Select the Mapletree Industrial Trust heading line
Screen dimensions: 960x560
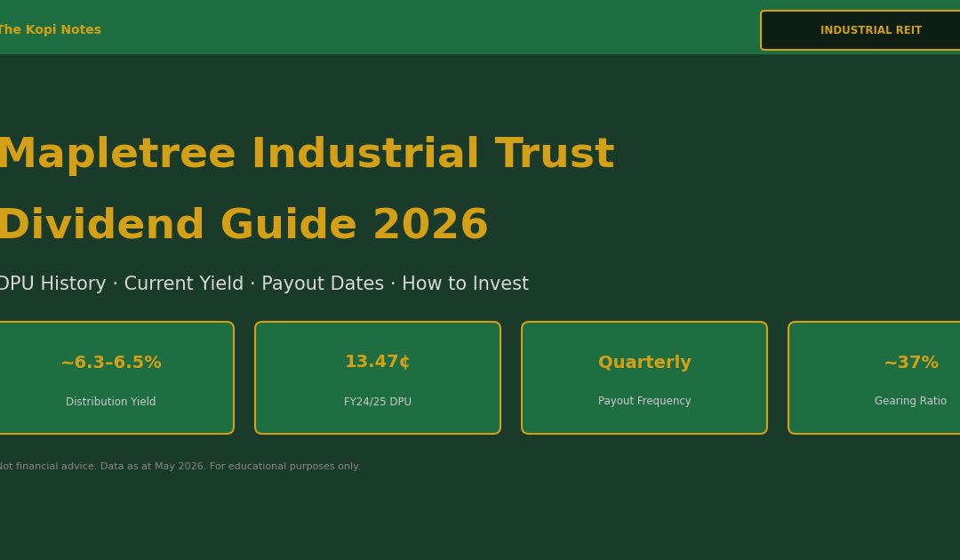[306, 155]
